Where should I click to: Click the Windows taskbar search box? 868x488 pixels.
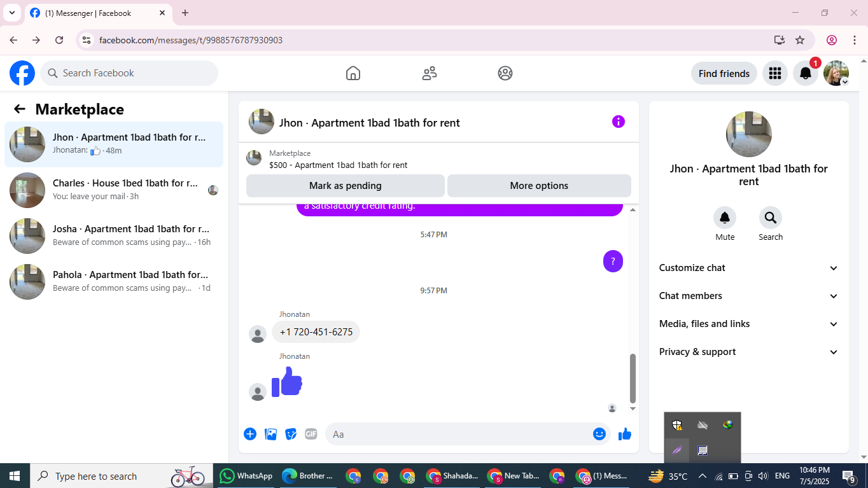[122, 476]
